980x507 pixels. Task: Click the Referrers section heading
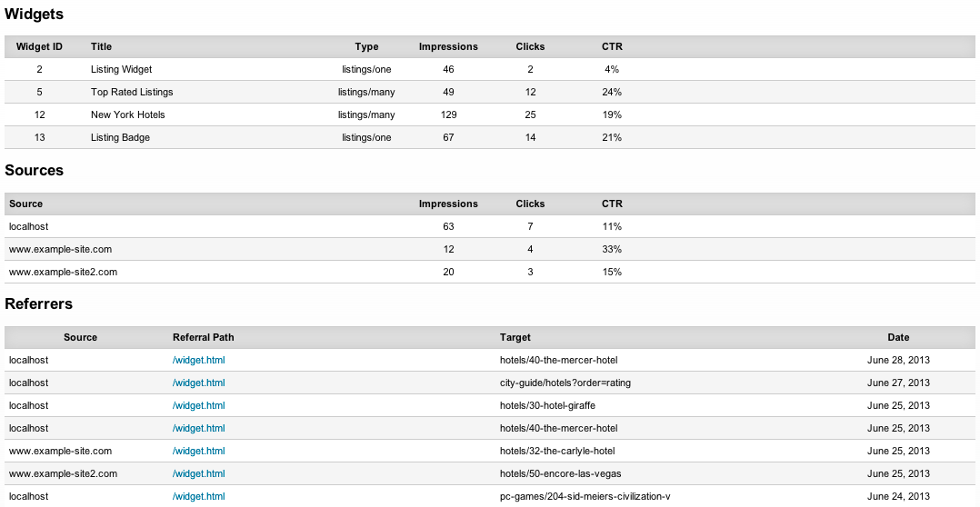pos(39,303)
